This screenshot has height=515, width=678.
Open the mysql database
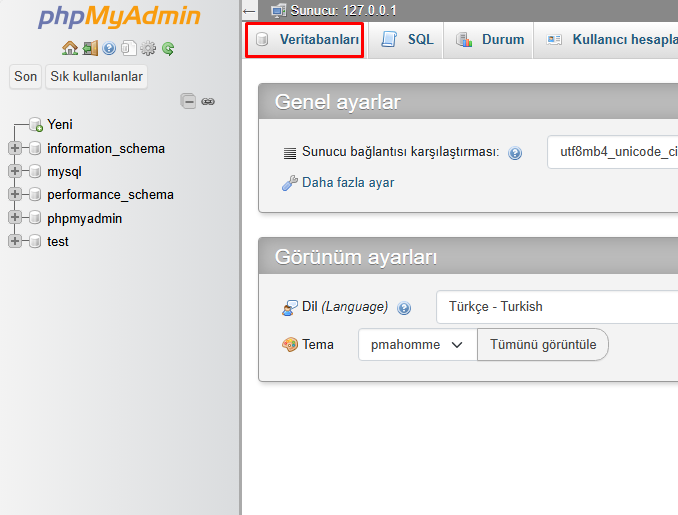pyautogui.click(x=64, y=172)
